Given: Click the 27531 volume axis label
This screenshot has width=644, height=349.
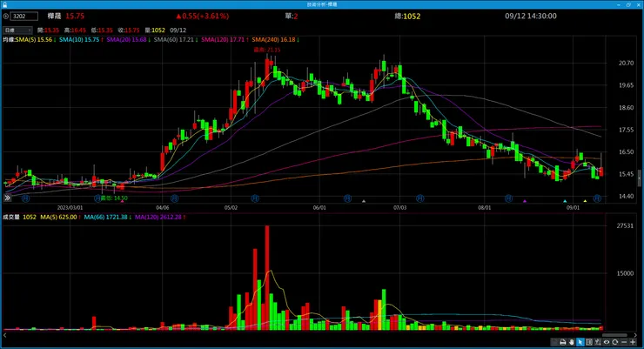Looking at the screenshot, I should click(625, 225).
